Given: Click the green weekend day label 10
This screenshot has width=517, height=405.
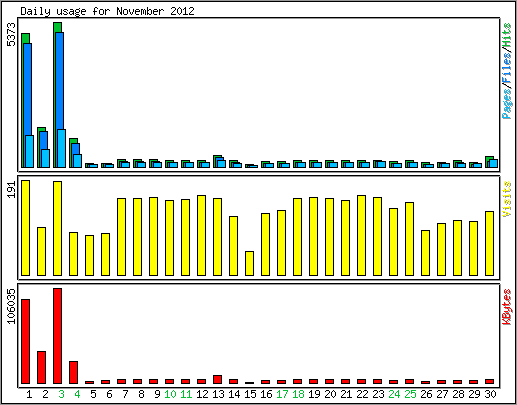Looking at the screenshot, I should pos(170,394).
